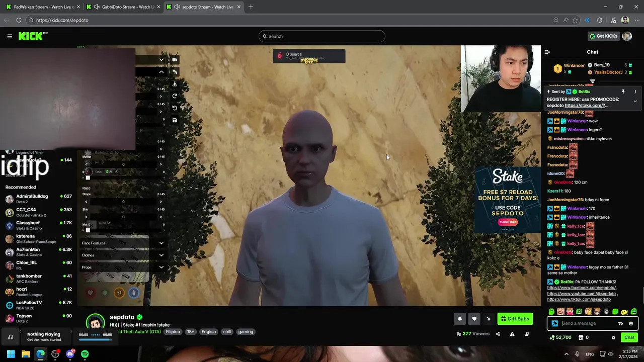Toggle follow heart button
This screenshot has height=362, width=644.
pyautogui.click(x=474, y=319)
